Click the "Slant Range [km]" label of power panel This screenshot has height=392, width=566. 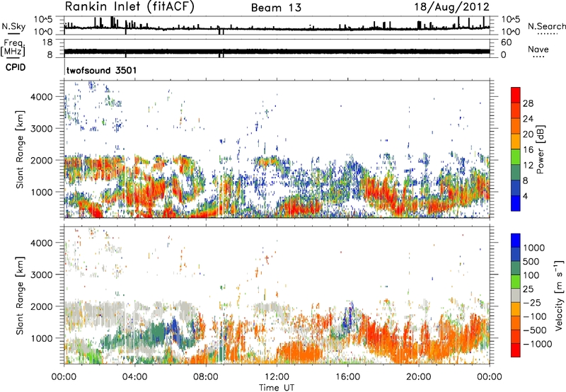pyautogui.click(x=20, y=149)
